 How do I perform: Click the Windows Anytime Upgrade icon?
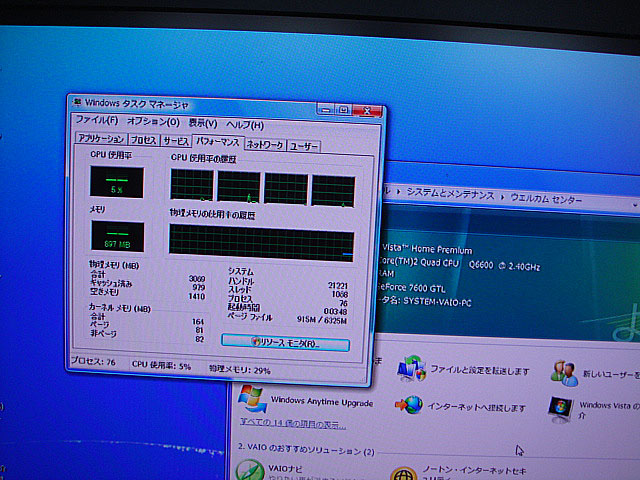253,398
